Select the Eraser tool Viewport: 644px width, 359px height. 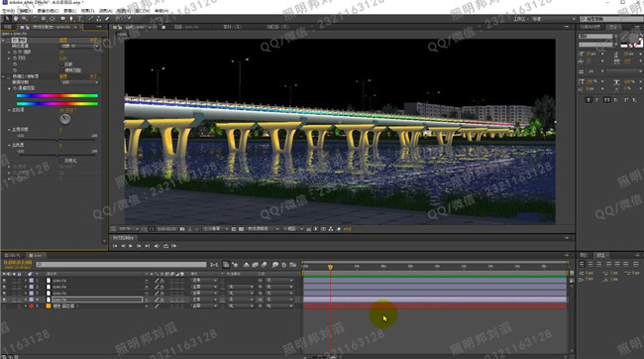[108, 19]
